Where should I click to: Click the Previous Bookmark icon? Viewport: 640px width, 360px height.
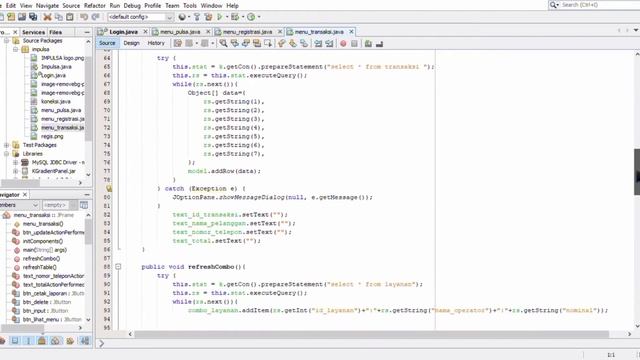point(282,43)
